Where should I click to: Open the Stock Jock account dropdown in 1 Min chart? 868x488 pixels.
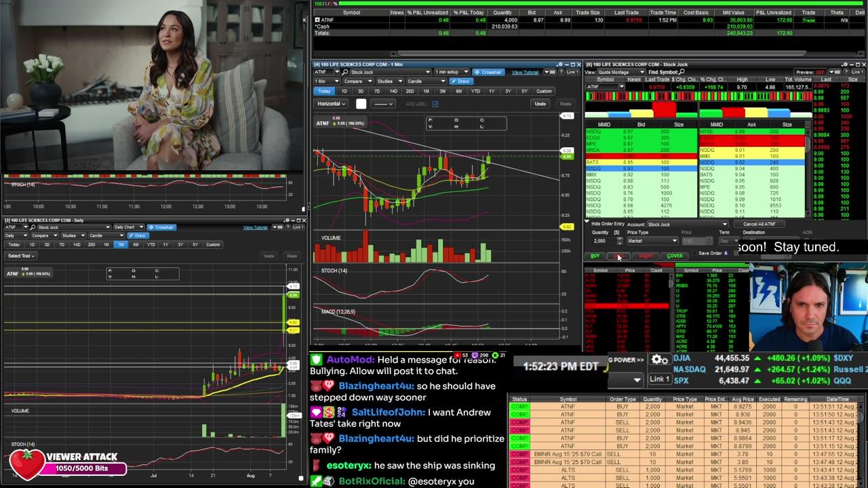[390, 72]
